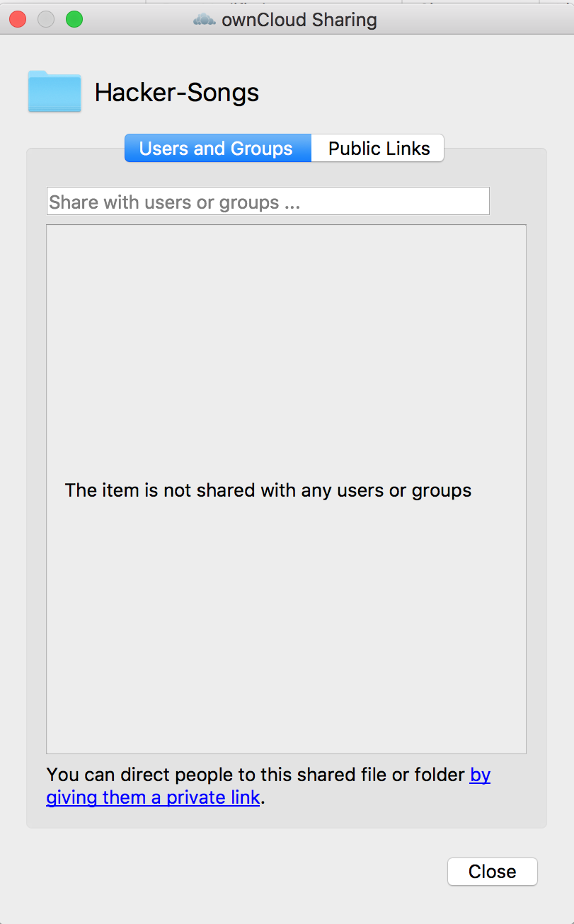Focus the Share with users or groups field
The image size is (574, 924).
click(x=268, y=202)
